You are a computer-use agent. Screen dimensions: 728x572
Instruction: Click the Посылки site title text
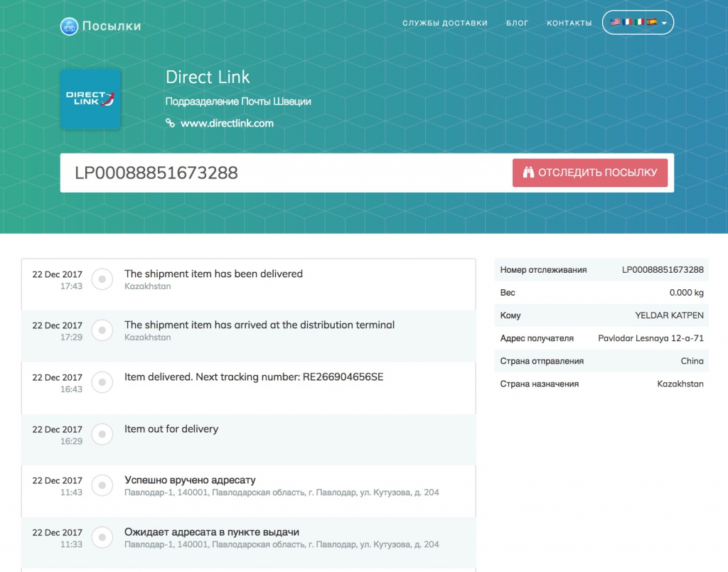coord(112,26)
